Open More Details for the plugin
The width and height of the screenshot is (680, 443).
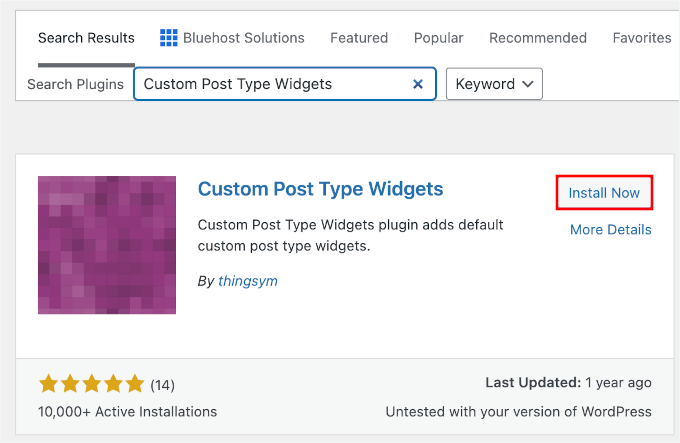(611, 229)
